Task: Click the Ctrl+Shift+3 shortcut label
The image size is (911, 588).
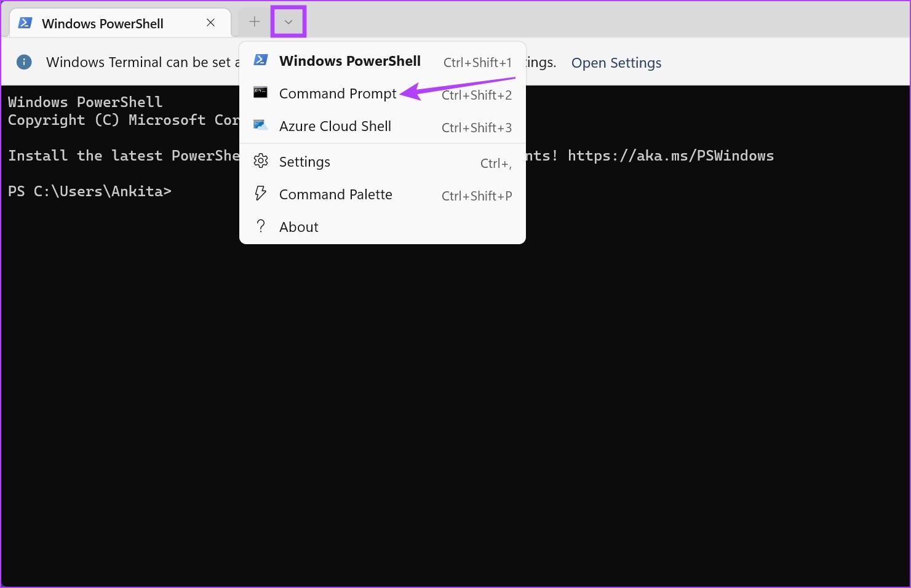Action: click(x=477, y=128)
